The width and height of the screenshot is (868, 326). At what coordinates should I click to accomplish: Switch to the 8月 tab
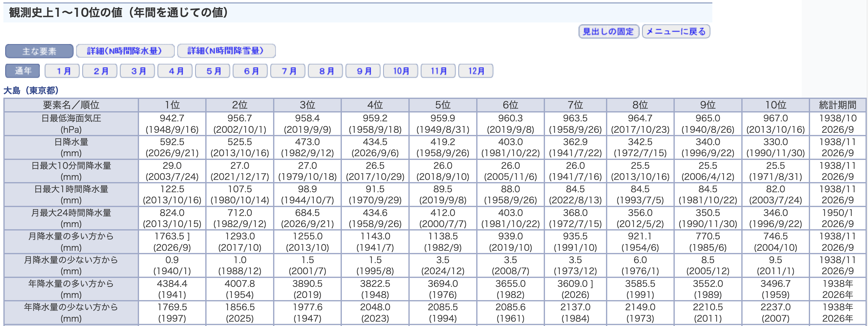pyautogui.click(x=325, y=71)
